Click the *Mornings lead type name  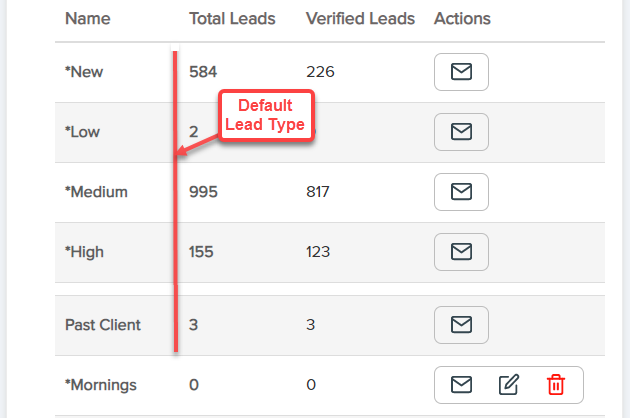[x=101, y=384]
